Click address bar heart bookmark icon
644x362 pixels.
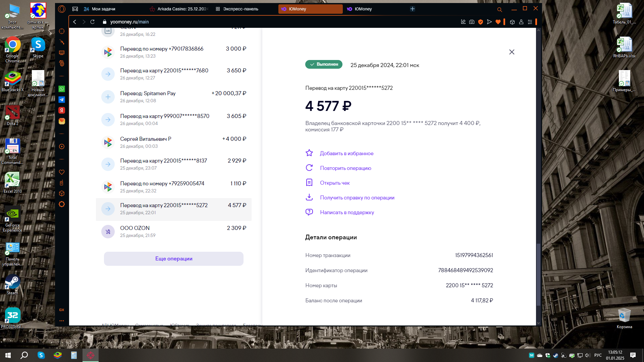(498, 22)
